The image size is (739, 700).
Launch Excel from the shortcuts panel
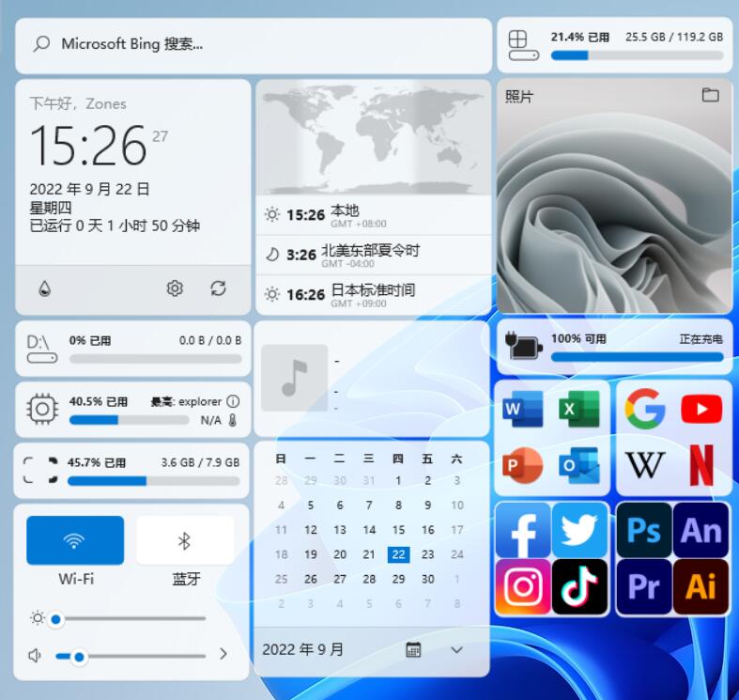(x=579, y=410)
